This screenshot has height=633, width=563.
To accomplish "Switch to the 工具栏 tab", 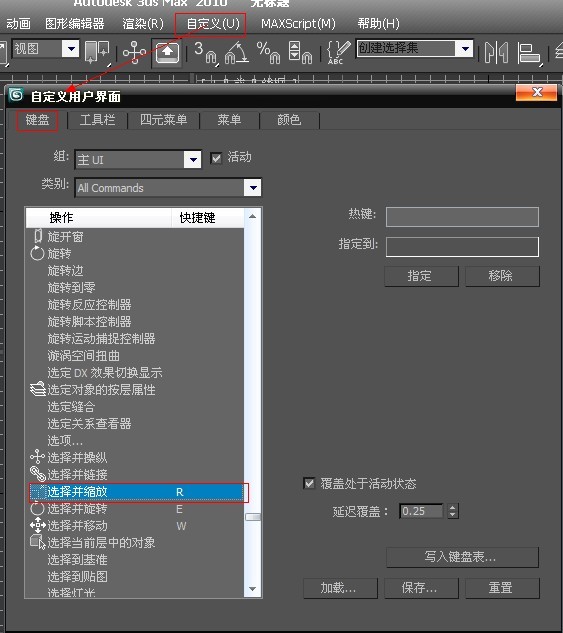I will click(x=97, y=120).
